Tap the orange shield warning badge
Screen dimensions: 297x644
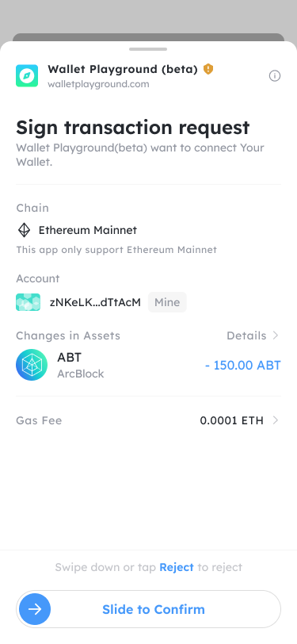(x=208, y=69)
